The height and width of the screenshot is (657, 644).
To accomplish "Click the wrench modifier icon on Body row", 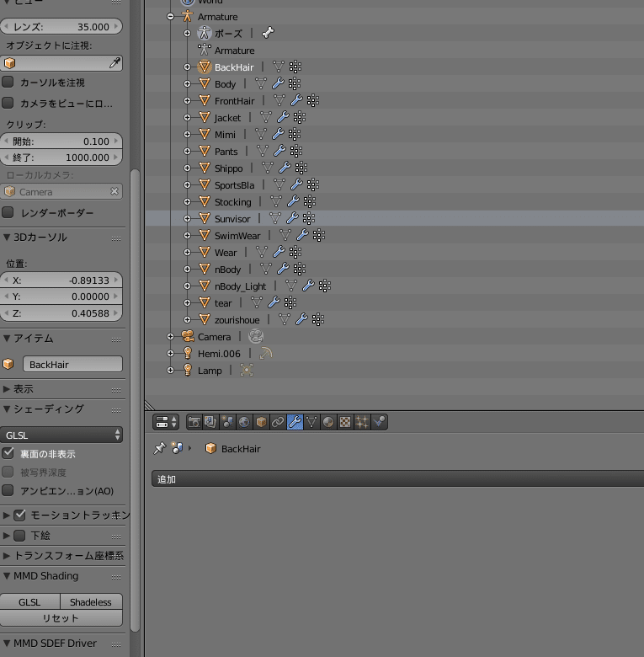I will click(x=278, y=83).
